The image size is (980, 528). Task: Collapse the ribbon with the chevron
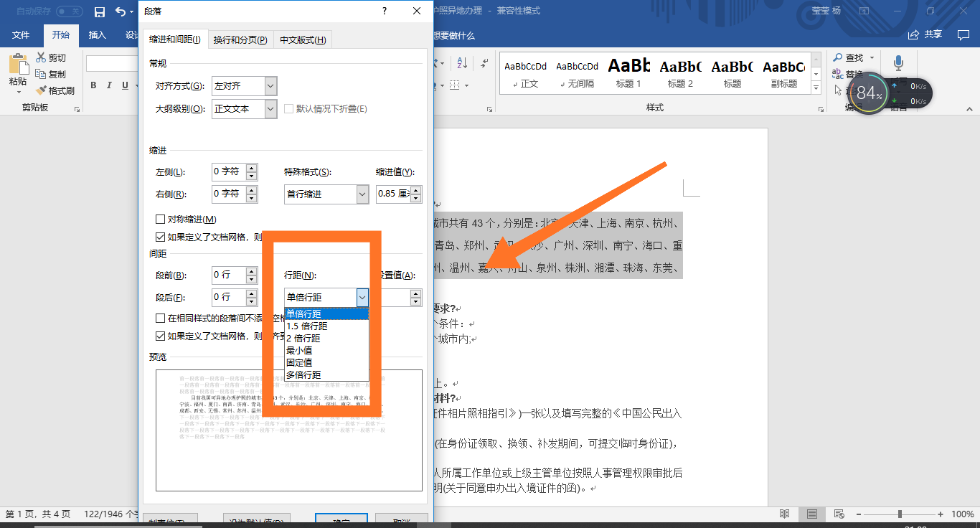(x=969, y=108)
